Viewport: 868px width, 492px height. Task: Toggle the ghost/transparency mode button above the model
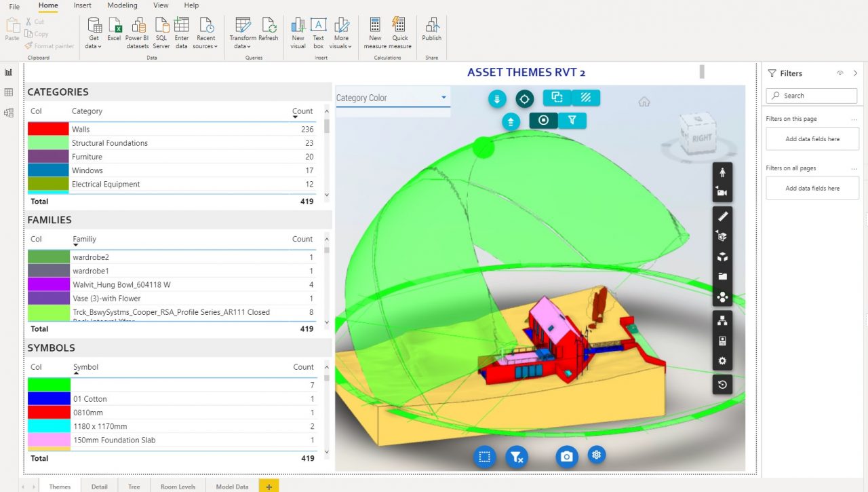pos(586,98)
